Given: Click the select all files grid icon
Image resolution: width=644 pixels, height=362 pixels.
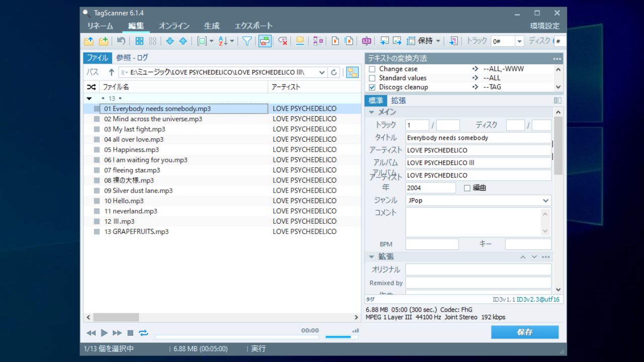Looking at the screenshot, I should pos(139,41).
